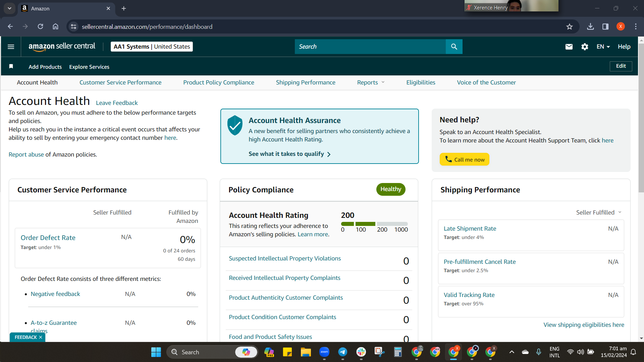Open Suspected Intellectual Property Violations
Image resolution: width=644 pixels, height=362 pixels.
pos(285,258)
